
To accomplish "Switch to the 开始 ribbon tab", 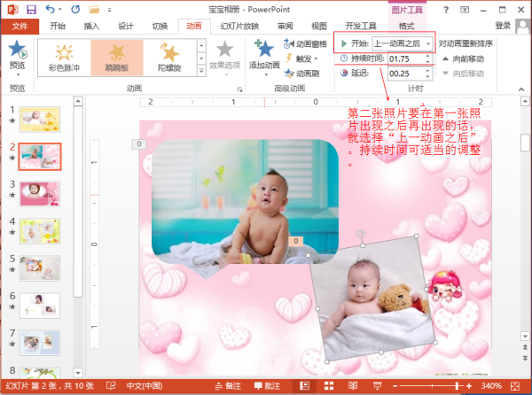I will pos(58,26).
